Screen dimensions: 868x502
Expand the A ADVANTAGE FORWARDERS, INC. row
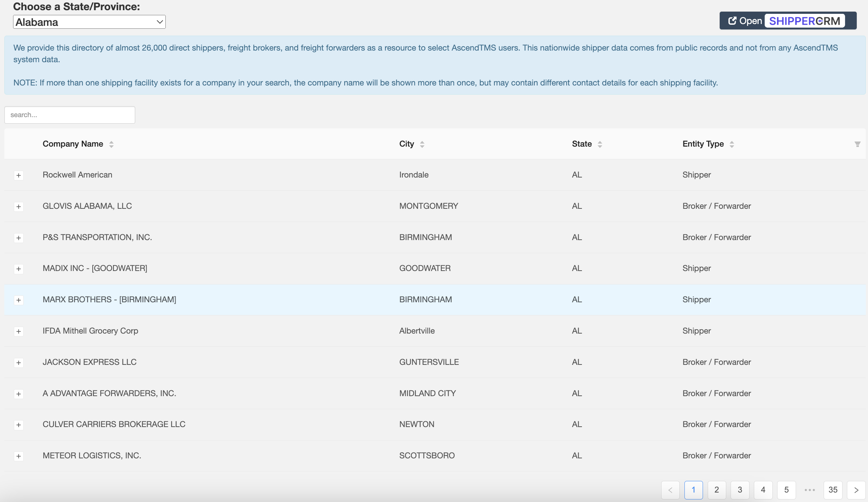[x=19, y=394]
